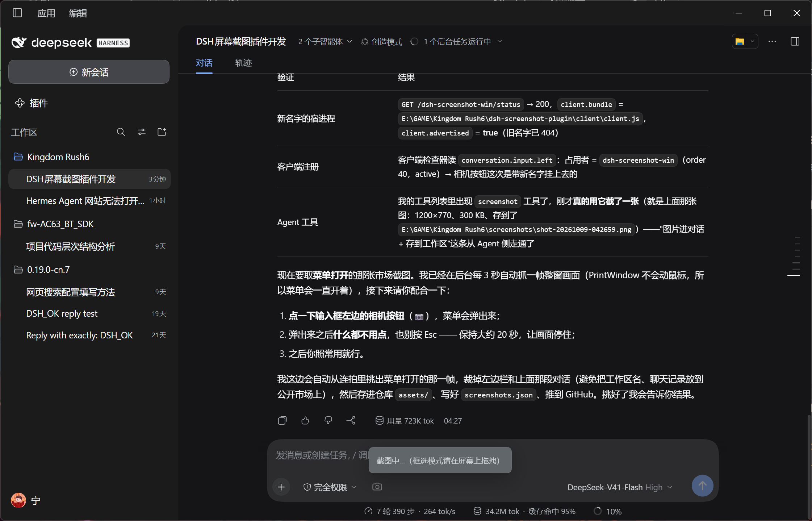
Task: Open the 应用 menu
Action: point(46,13)
